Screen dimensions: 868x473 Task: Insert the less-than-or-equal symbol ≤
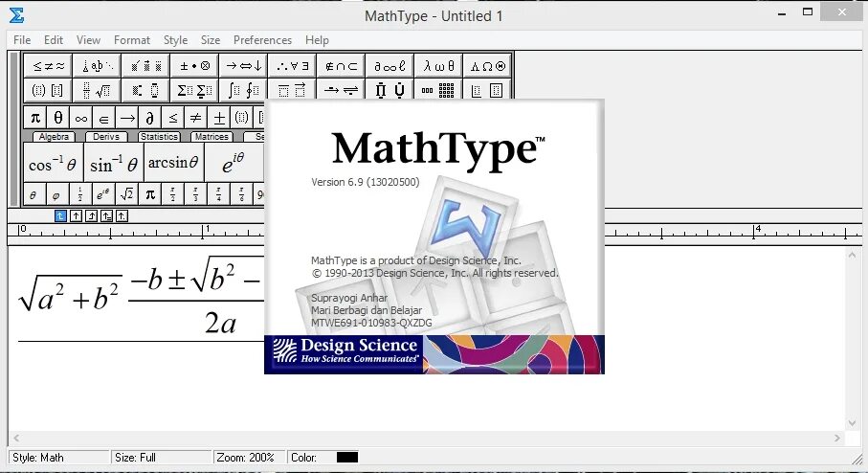click(x=172, y=118)
